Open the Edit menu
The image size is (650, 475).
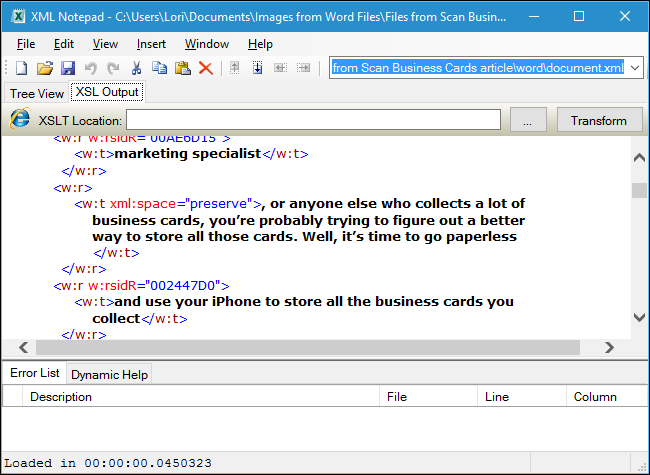(63, 44)
